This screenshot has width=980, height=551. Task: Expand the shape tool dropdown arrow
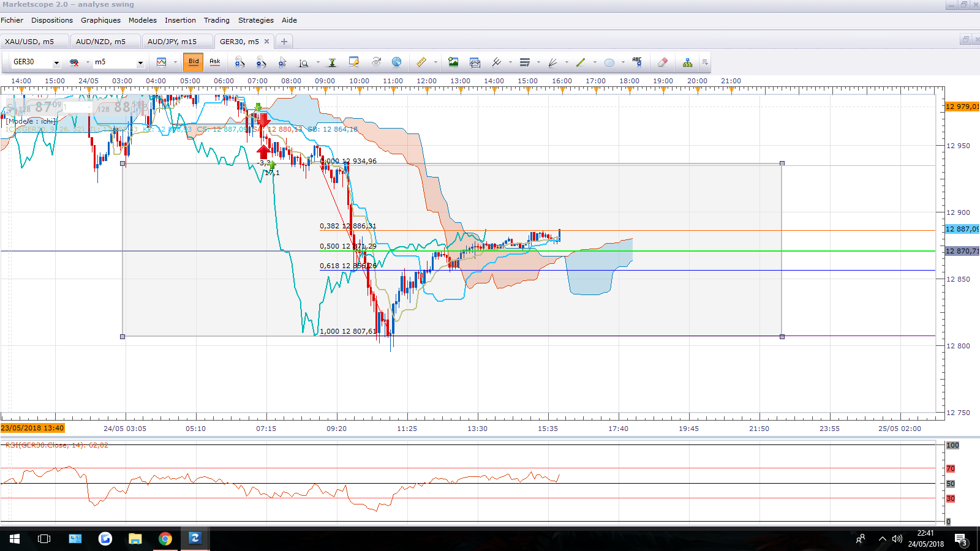(623, 62)
